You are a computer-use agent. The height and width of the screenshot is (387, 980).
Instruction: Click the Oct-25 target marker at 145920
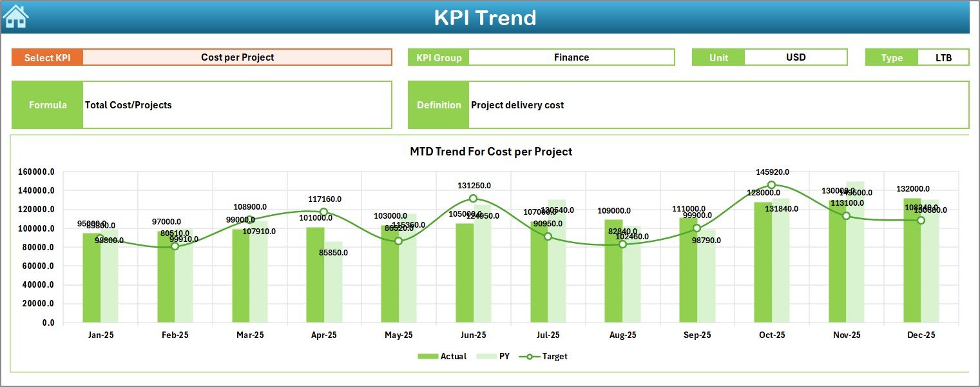click(x=771, y=184)
